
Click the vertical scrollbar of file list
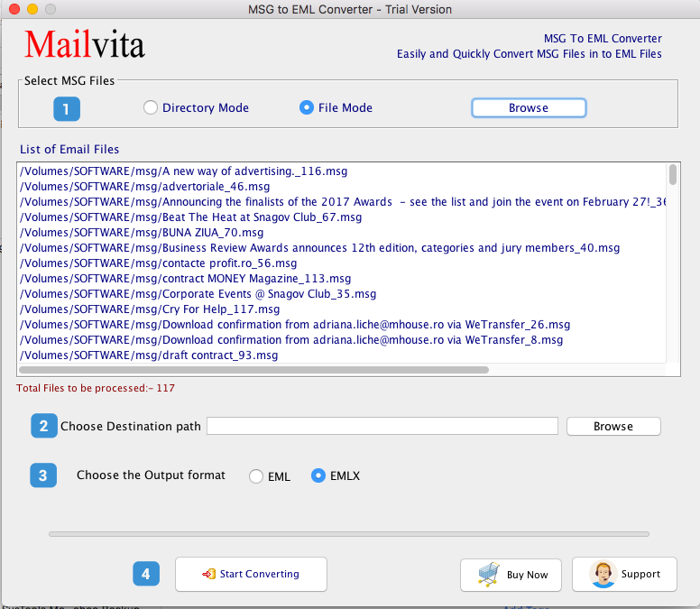pyautogui.click(x=673, y=174)
